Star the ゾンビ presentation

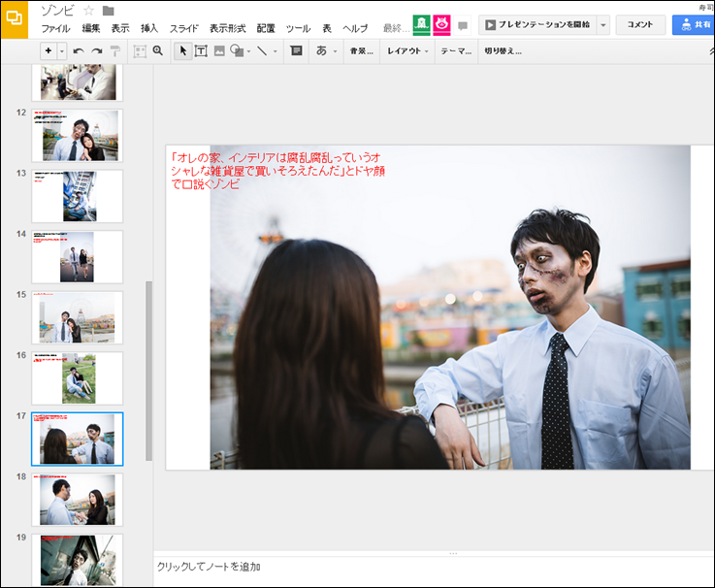(x=89, y=11)
